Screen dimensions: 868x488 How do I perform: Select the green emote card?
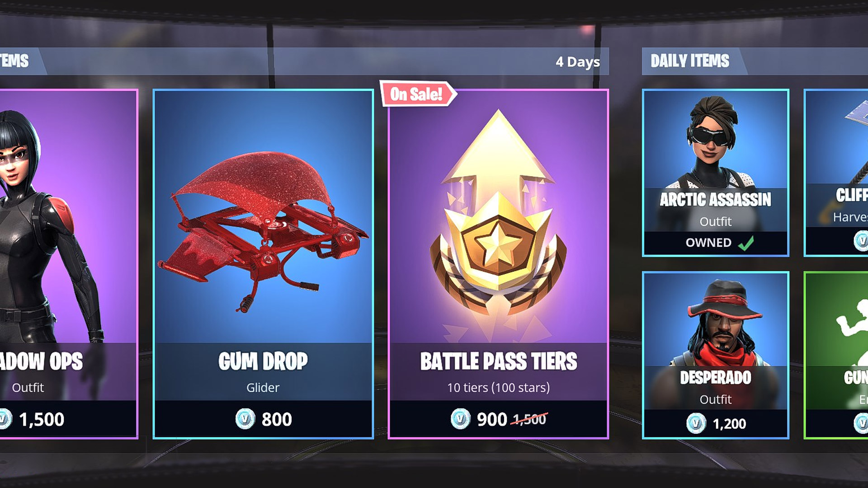836,355
